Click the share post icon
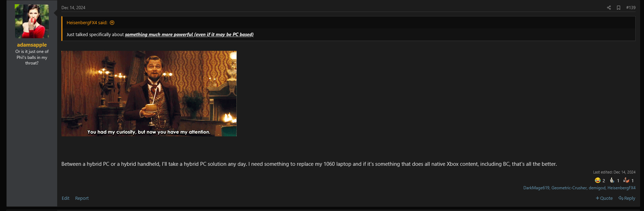 tap(609, 8)
